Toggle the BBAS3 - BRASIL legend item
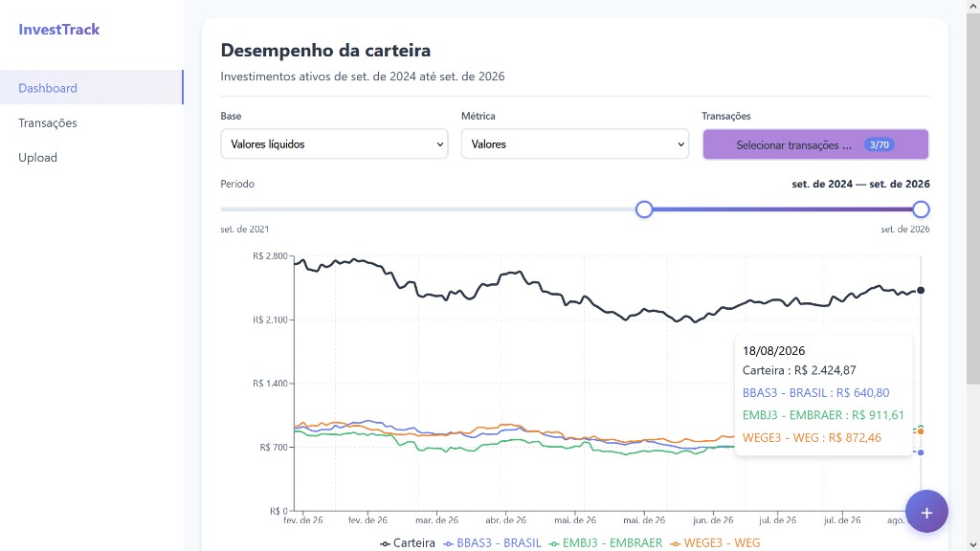Viewport: 980px width, 551px height. 493,543
